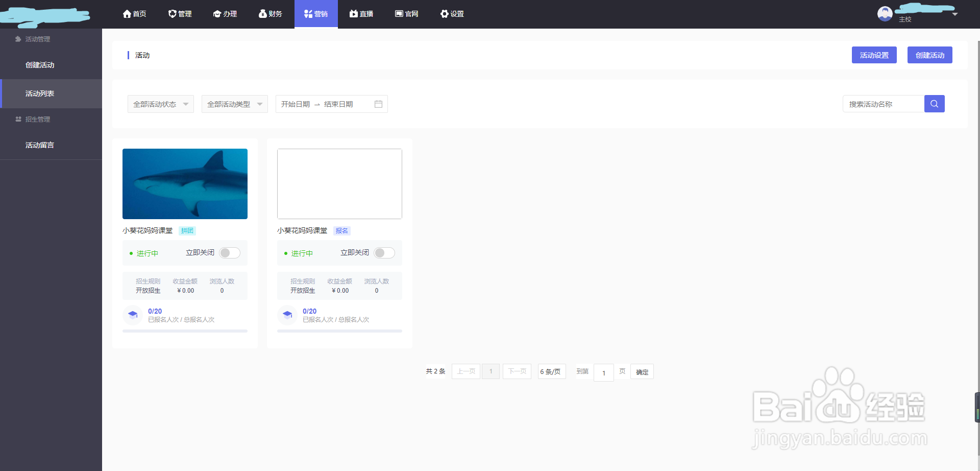Open the 设置 settings icon

pos(444,14)
